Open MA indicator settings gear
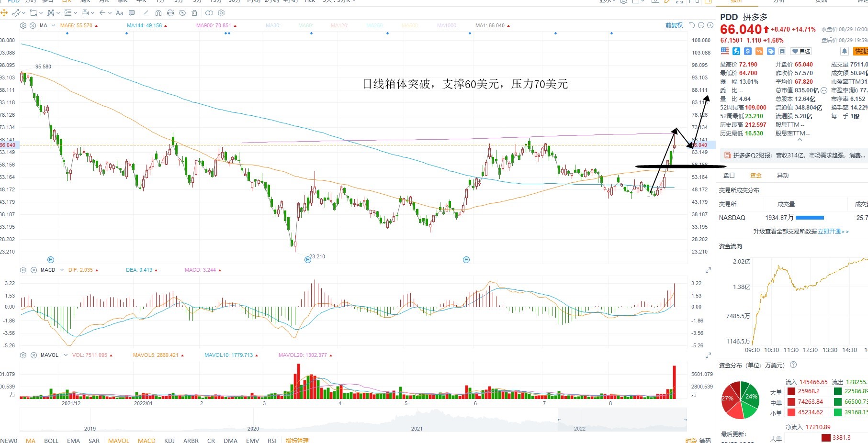This screenshot has height=443, width=868. click(x=23, y=25)
